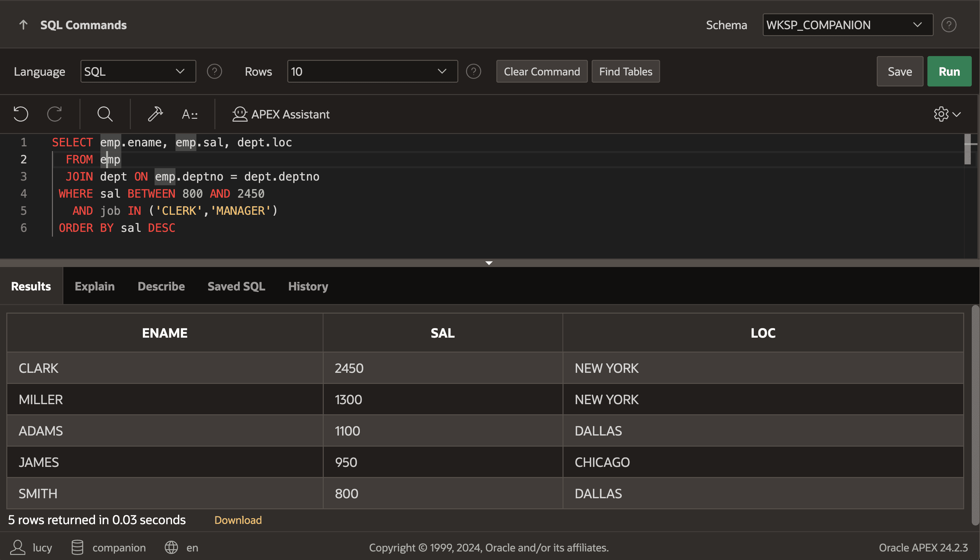Click the green Run button
The width and height of the screenshot is (980, 560).
pos(949,72)
